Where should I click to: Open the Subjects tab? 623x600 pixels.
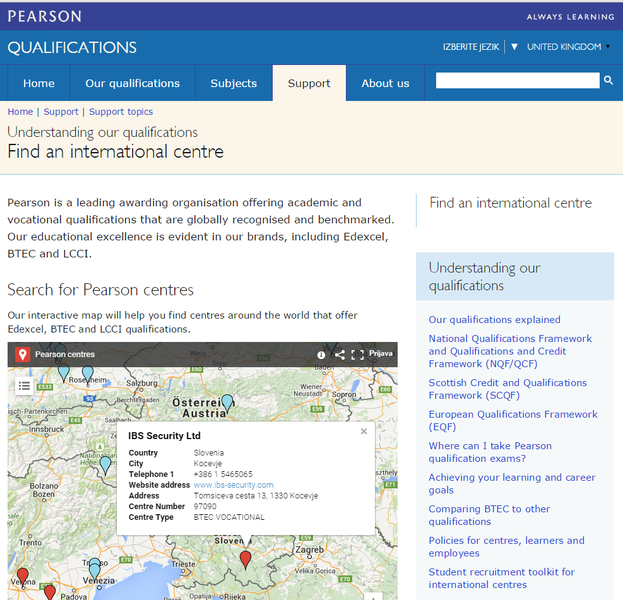(x=234, y=83)
